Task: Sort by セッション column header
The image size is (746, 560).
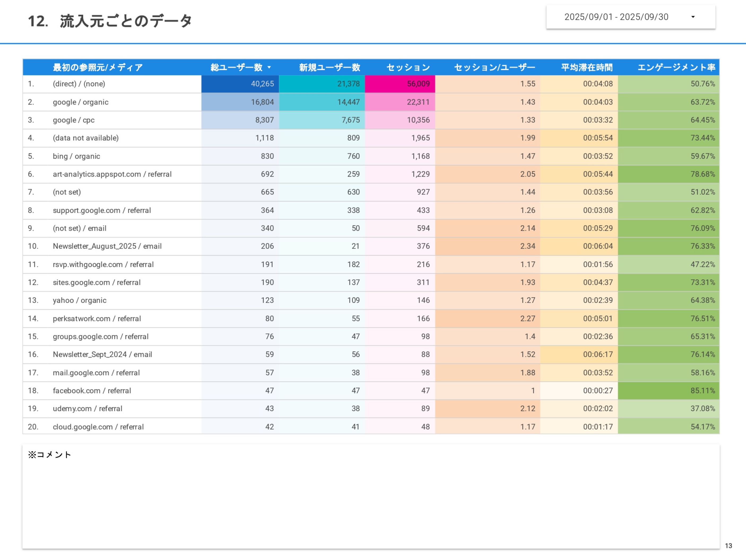Action: coord(408,67)
